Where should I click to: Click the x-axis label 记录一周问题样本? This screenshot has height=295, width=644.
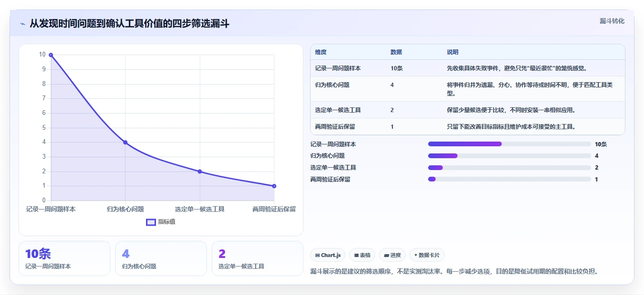51,209
